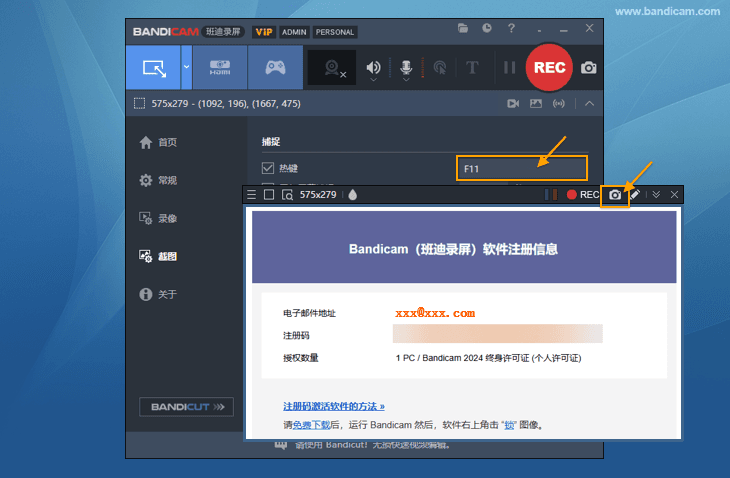The width and height of the screenshot is (730, 478).
Task: Click the BANDICAM logo in title bar
Action: [166, 32]
